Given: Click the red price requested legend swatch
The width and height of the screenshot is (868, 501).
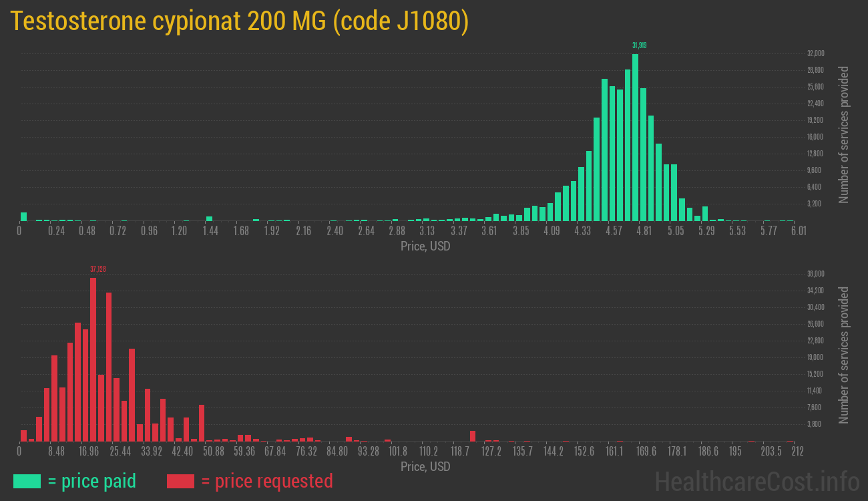Looking at the screenshot, I should [x=180, y=481].
